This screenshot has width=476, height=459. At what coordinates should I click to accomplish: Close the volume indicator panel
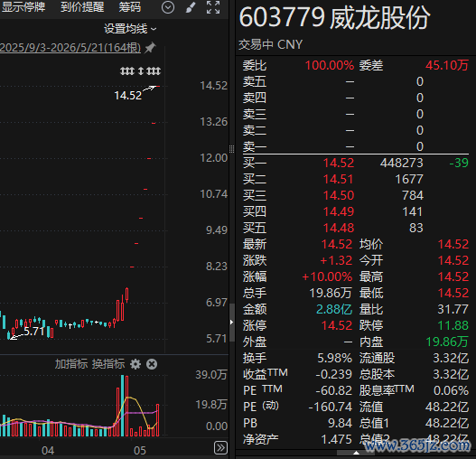(x=152, y=364)
